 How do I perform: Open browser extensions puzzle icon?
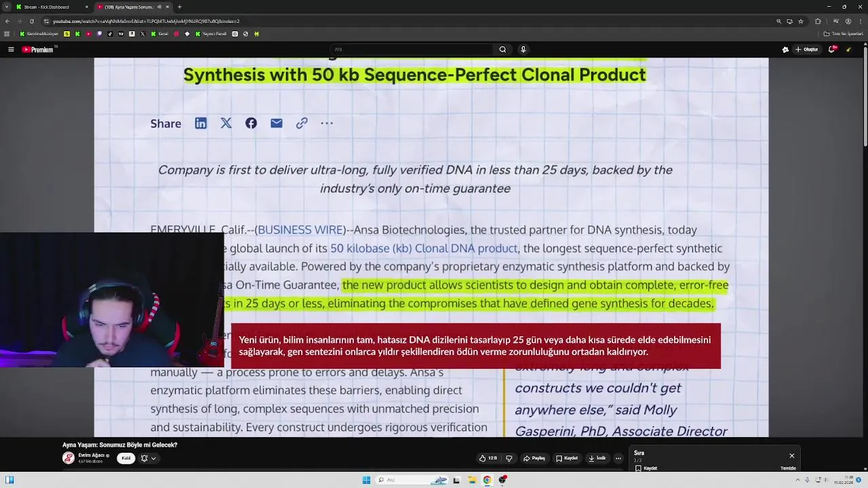pyautogui.click(x=818, y=21)
